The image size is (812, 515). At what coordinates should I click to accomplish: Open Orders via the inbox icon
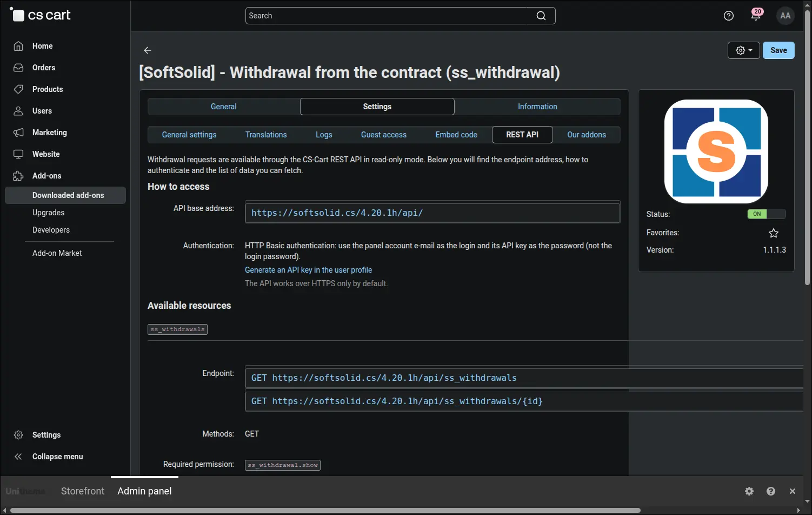pyautogui.click(x=18, y=68)
